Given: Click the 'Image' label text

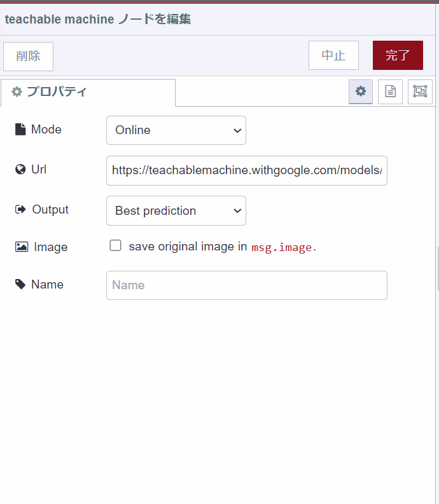Looking at the screenshot, I should [50, 247].
